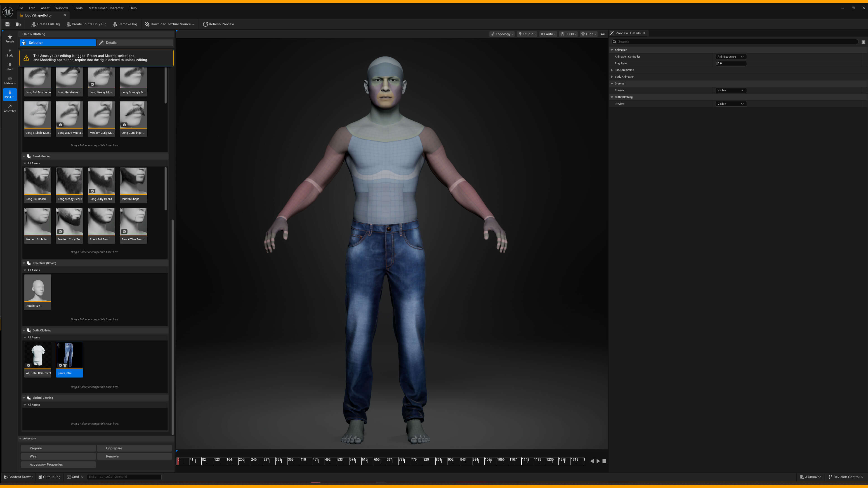Open Revision Control menu
868x488 pixels.
tap(846, 477)
